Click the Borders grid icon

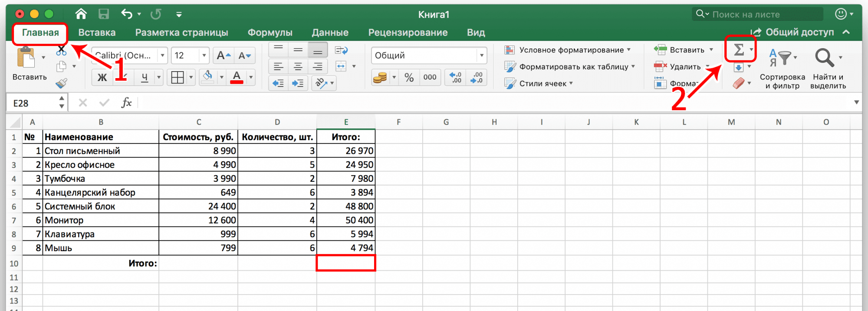coord(178,78)
